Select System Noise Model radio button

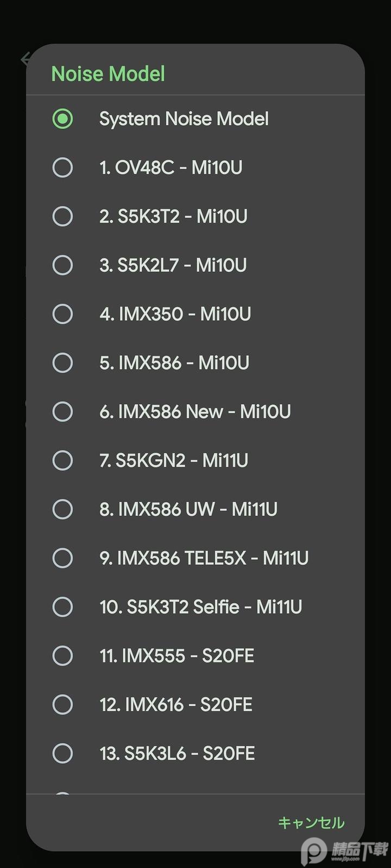62,119
